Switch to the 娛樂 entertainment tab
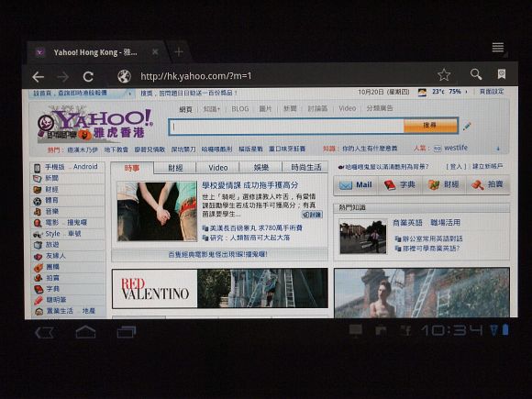Viewport: 532px width, 399px height. (260, 167)
